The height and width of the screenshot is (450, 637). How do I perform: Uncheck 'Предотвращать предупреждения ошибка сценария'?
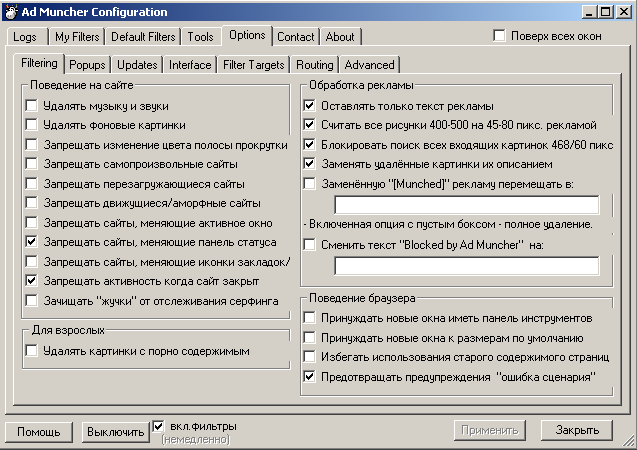(309, 376)
